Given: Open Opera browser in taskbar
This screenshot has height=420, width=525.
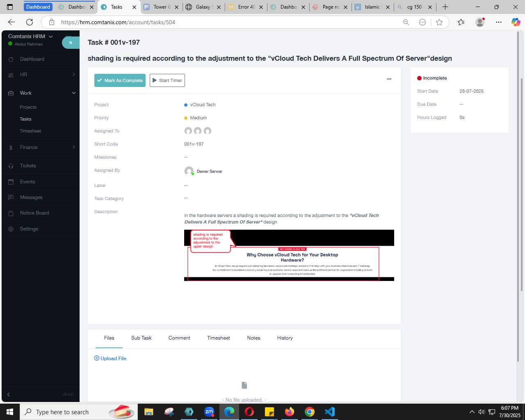Looking at the screenshot, I should (x=249, y=411).
